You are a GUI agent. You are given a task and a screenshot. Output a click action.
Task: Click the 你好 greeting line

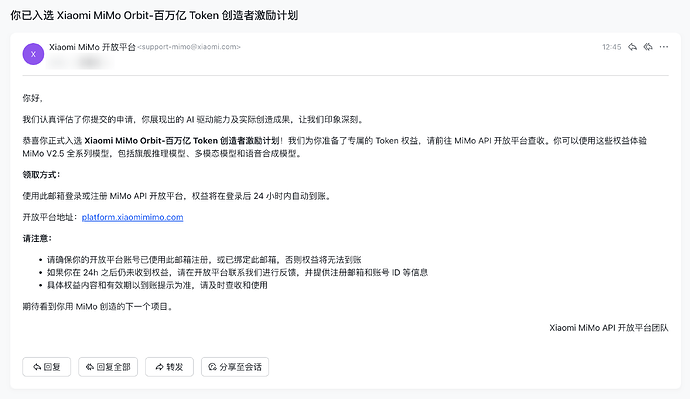(x=33, y=98)
